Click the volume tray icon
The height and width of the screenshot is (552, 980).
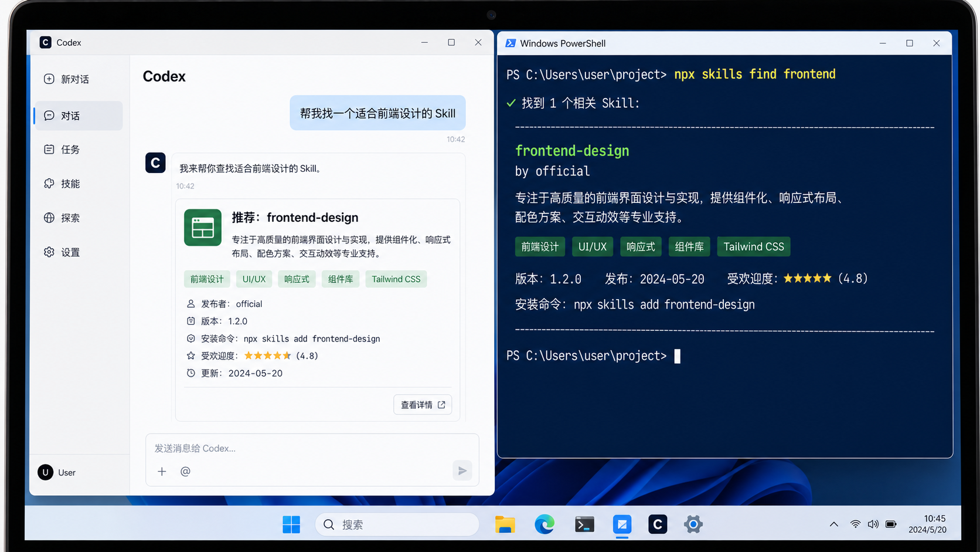coord(873,524)
